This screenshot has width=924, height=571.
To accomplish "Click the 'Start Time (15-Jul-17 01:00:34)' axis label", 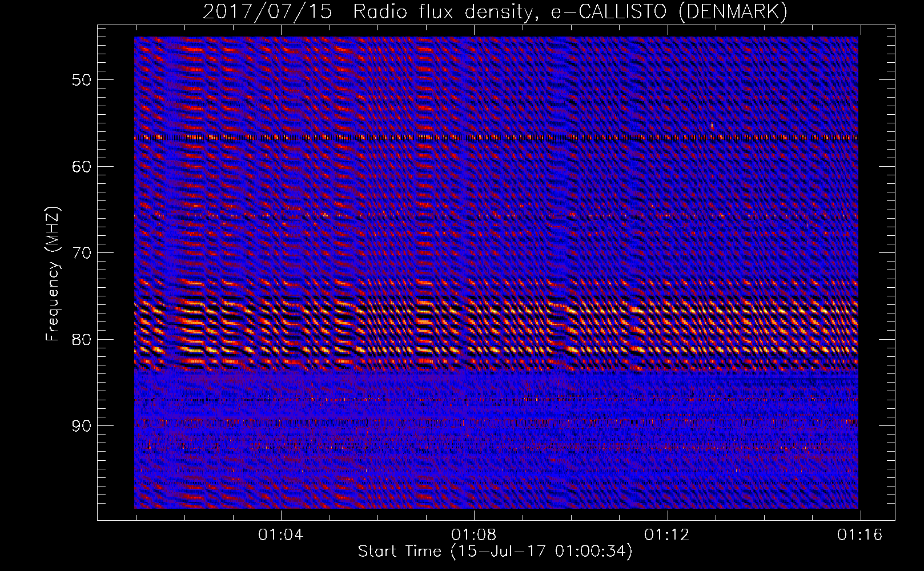I will pyautogui.click(x=495, y=552).
